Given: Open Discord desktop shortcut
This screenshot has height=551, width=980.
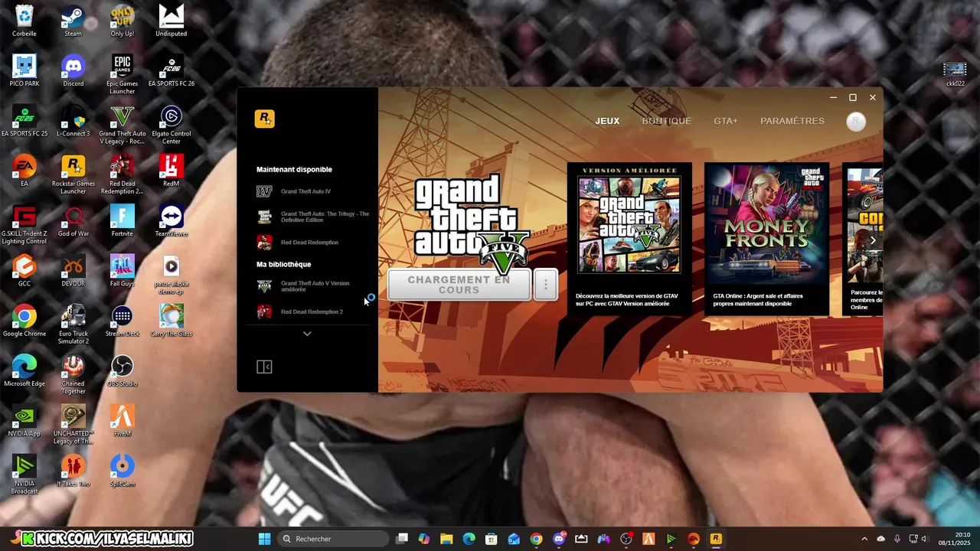Looking at the screenshot, I should (73, 70).
